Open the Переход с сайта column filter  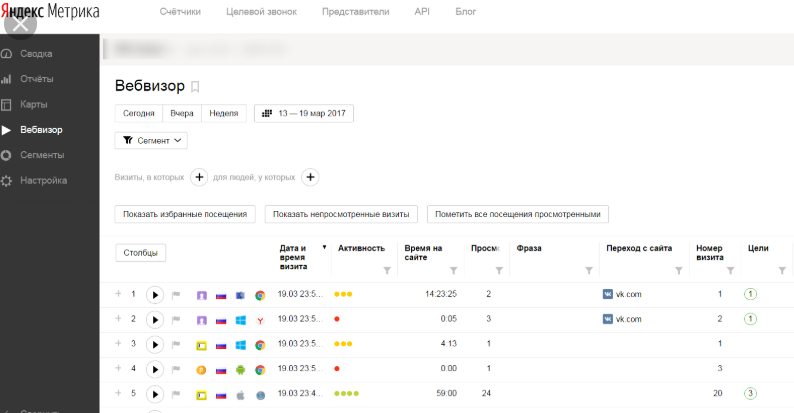tap(679, 271)
